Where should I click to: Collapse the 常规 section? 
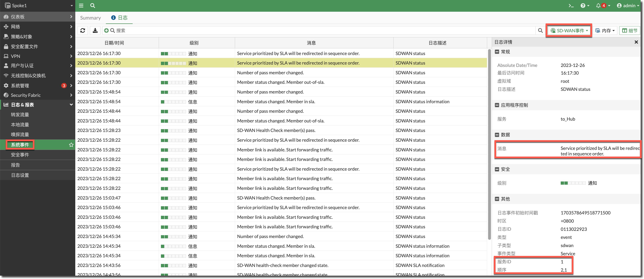pyautogui.click(x=497, y=52)
